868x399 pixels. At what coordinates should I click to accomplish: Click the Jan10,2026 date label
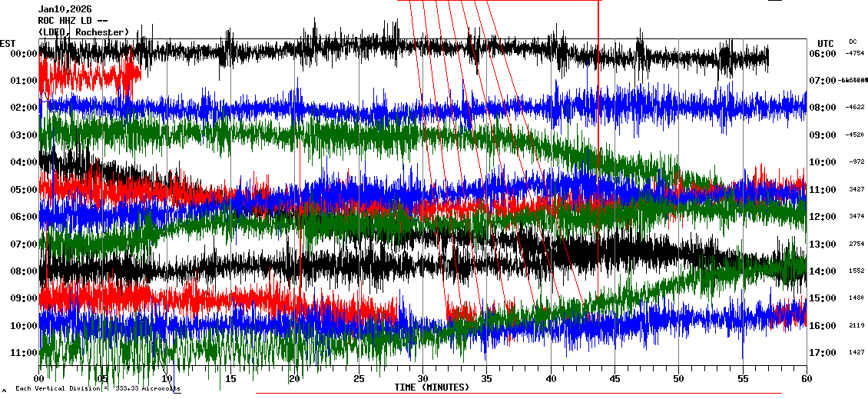[65, 9]
